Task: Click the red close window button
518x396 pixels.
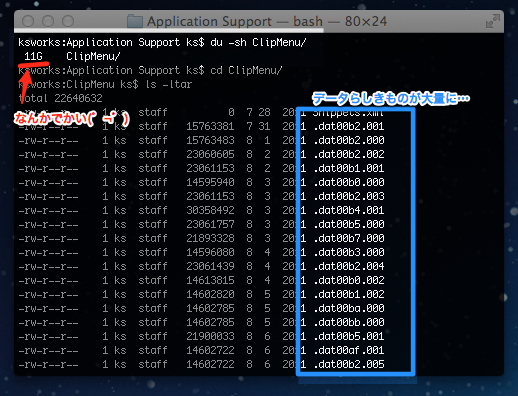Action: pyautogui.click(x=28, y=21)
